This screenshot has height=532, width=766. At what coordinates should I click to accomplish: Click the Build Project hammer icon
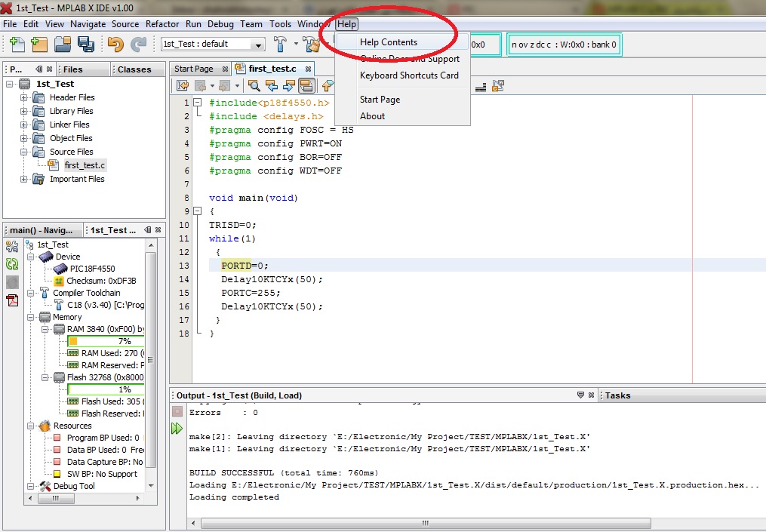[x=280, y=44]
